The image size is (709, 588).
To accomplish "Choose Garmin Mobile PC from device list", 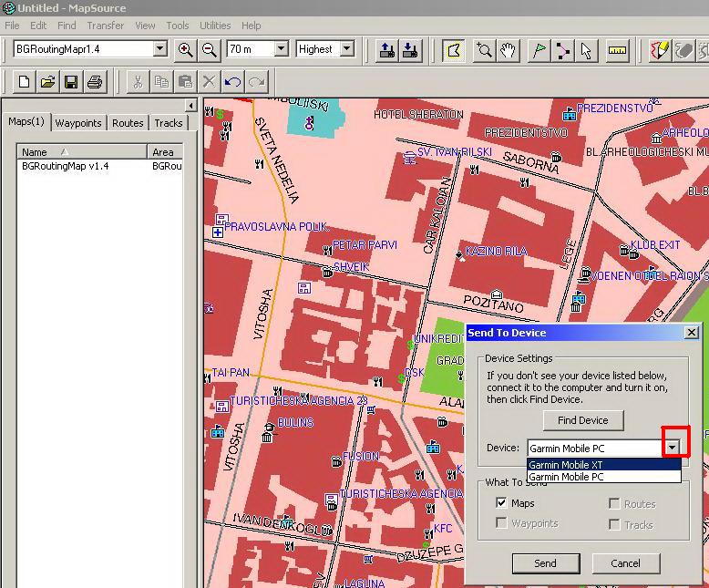I will (x=603, y=477).
